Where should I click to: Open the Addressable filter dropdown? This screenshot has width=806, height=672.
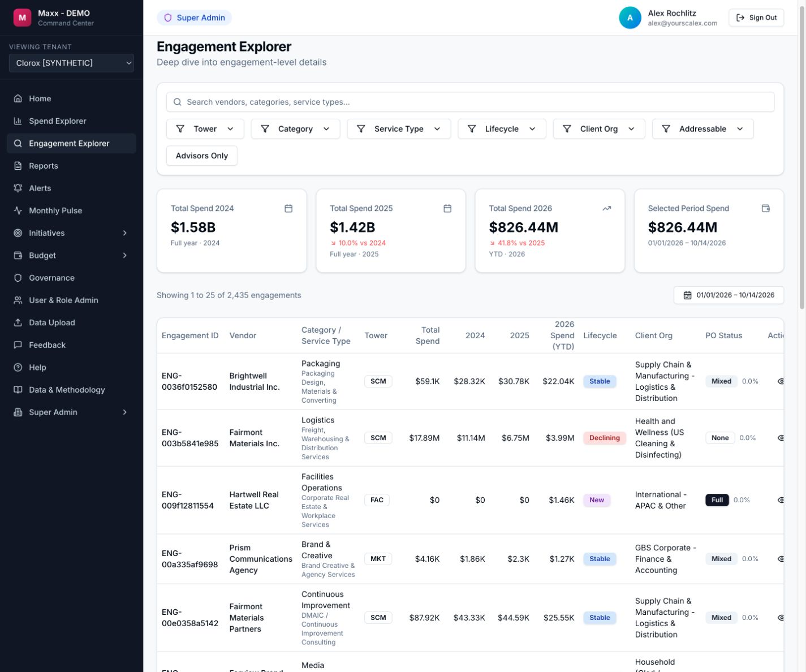point(702,129)
